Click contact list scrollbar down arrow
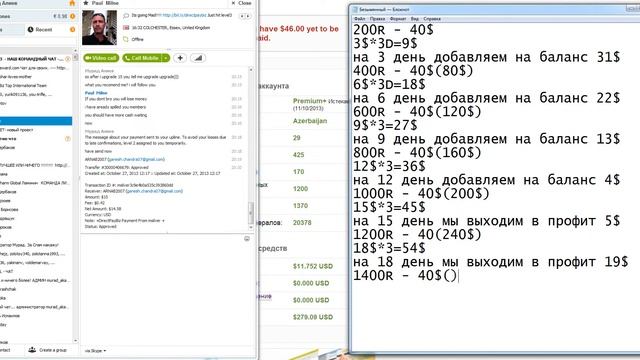This screenshot has height=360, width=640. coord(76,340)
